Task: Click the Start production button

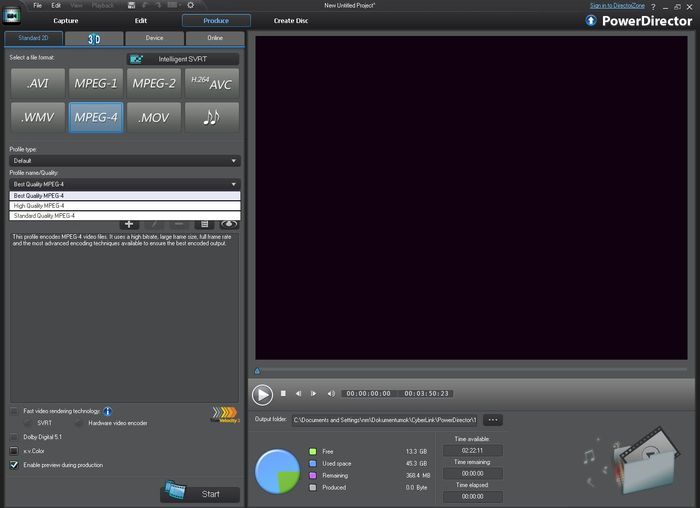Action: coord(200,494)
